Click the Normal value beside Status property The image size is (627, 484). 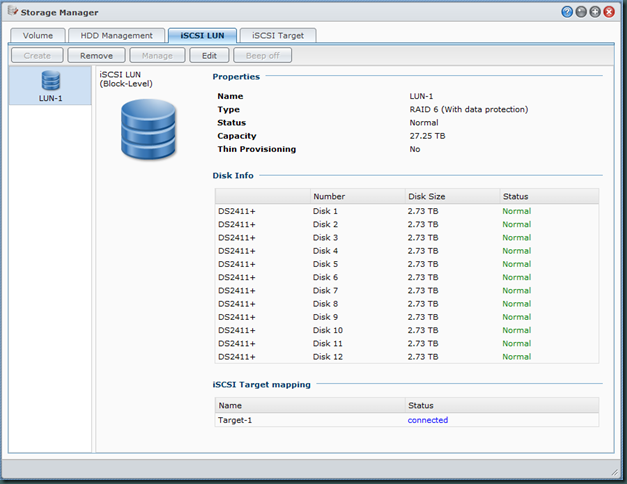pos(424,122)
